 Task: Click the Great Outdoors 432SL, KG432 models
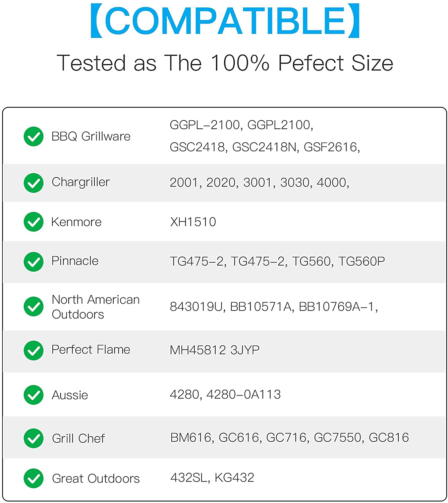[x=212, y=478]
